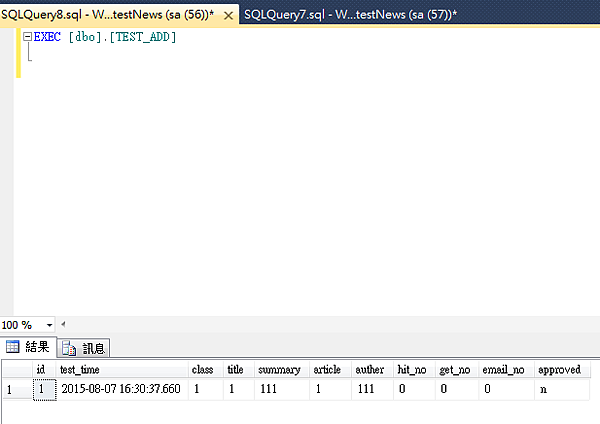The image size is (600, 424).
Task: Select the class cell showing 1
Action: coord(206,390)
